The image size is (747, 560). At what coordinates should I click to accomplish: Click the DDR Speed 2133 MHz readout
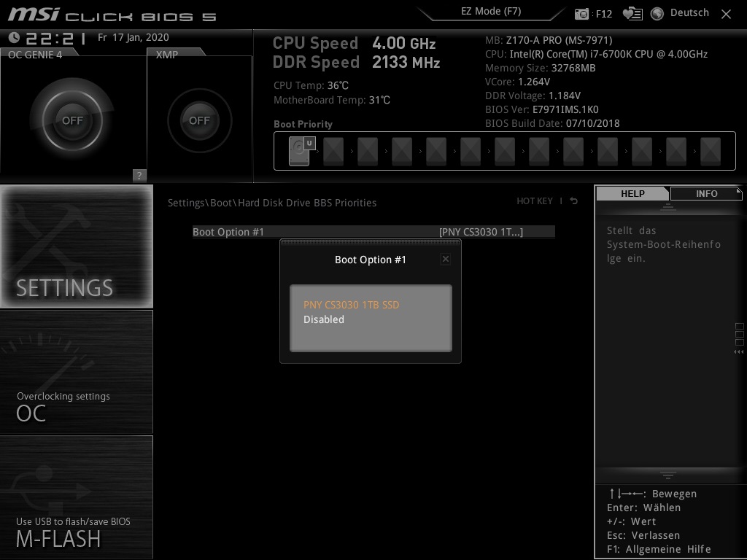(356, 63)
